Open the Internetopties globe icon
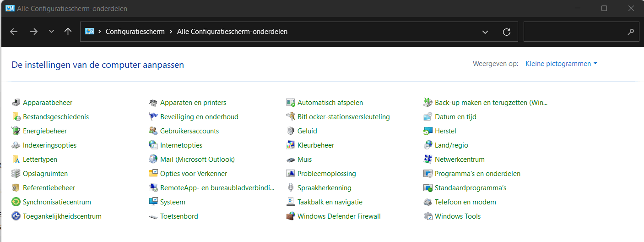The width and height of the screenshot is (644, 242). (x=153, y=145)
